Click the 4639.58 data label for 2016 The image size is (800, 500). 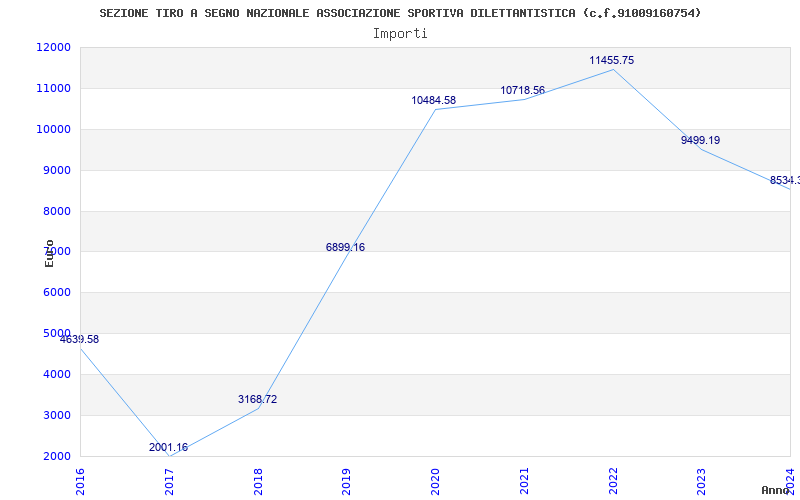80,339
